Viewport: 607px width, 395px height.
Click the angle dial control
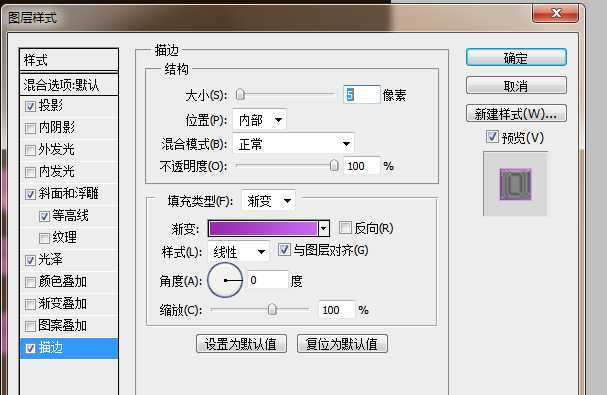coord(225,280)
